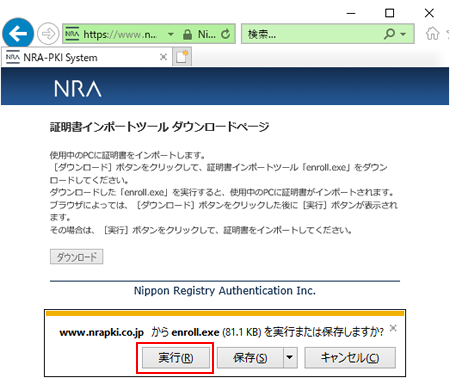Click the browser Forward arrow button
The width and height of the screenshot is (450, 378).
click(x=48, y=34)
